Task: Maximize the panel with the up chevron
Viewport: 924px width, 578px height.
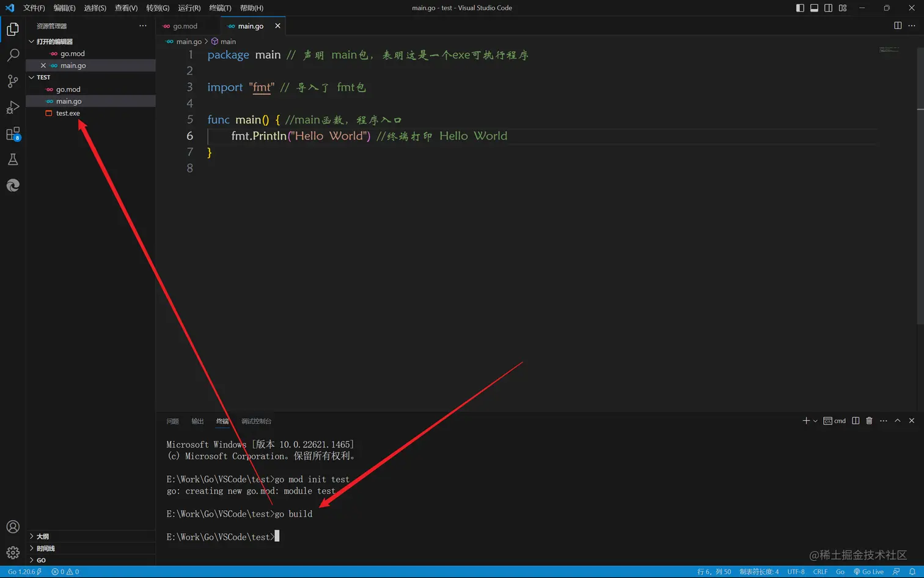Action: [x=898, y=421]
